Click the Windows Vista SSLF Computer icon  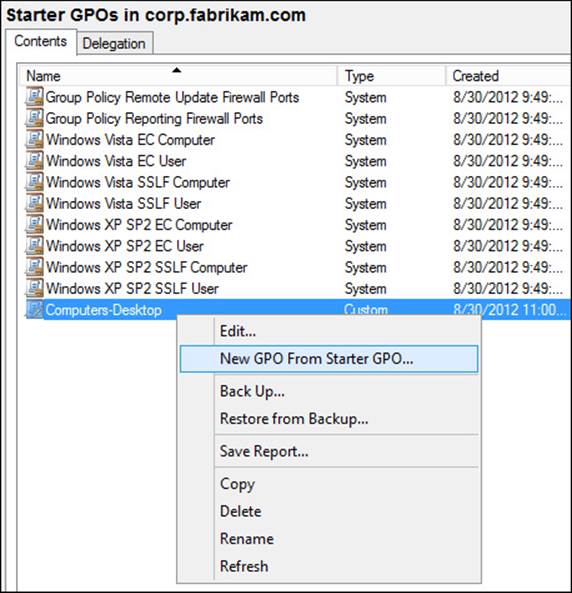tap(34, 182)
